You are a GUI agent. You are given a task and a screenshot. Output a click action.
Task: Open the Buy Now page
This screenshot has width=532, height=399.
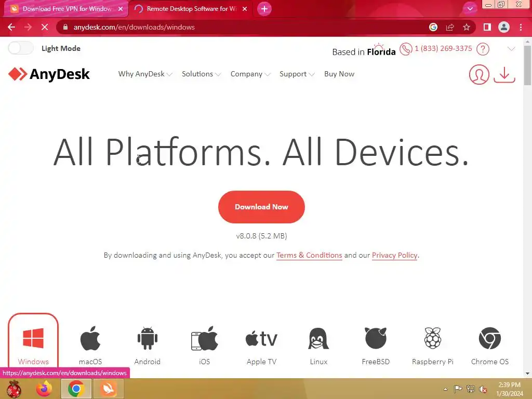click(x=339, y=74)
